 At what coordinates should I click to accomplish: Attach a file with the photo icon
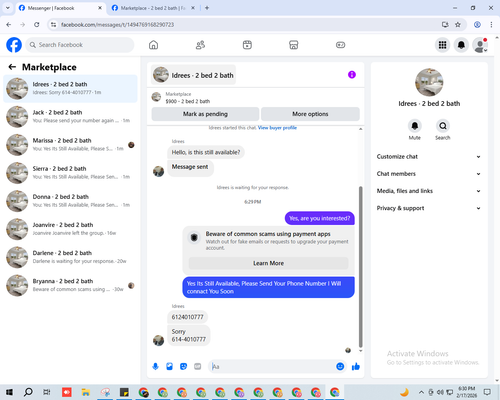click(169, 367)
